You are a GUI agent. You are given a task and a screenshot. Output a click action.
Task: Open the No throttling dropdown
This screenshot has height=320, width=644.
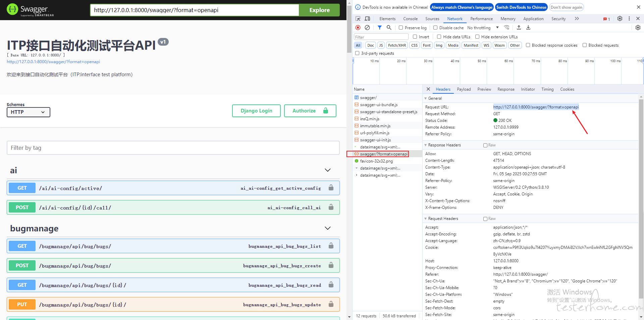[x=483, y=28]
